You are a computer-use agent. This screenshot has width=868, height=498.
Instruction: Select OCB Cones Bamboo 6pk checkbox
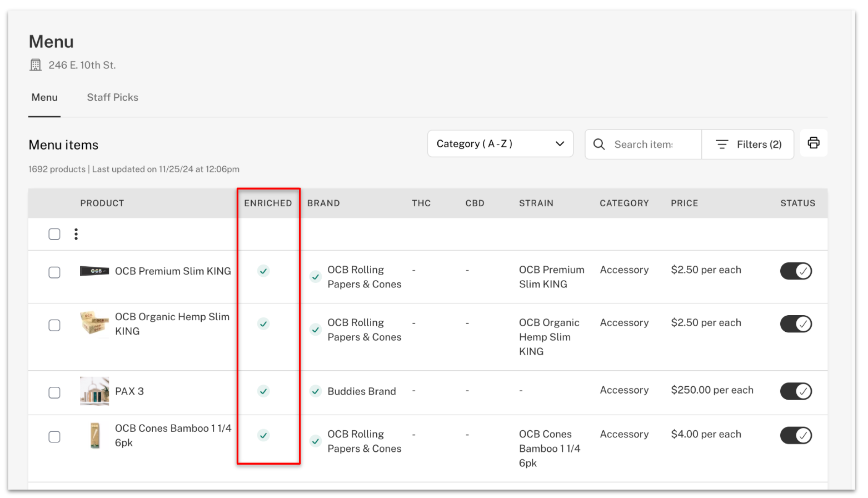54,437
